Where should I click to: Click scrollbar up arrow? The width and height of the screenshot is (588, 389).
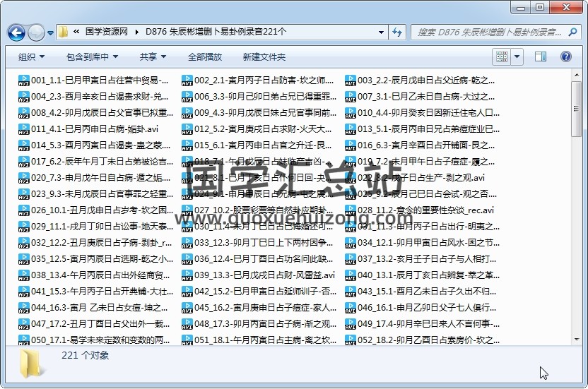(577, 76)
